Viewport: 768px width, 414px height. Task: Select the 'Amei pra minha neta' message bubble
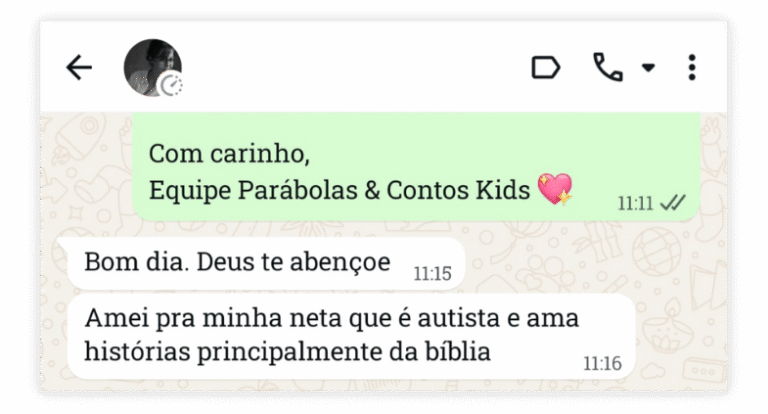tap(351, 337)
